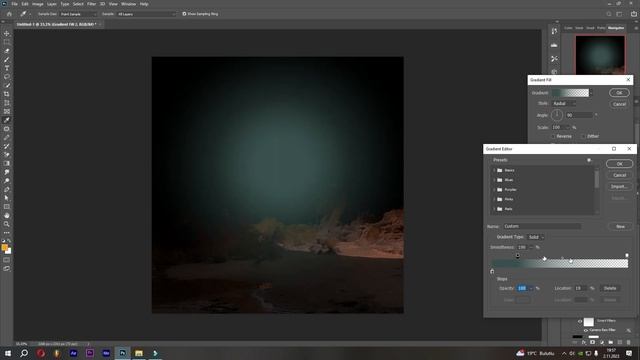Click OK in the Gradient Fill dialog
The width and height of the screenshot is (640, 360).
point(619,93)
